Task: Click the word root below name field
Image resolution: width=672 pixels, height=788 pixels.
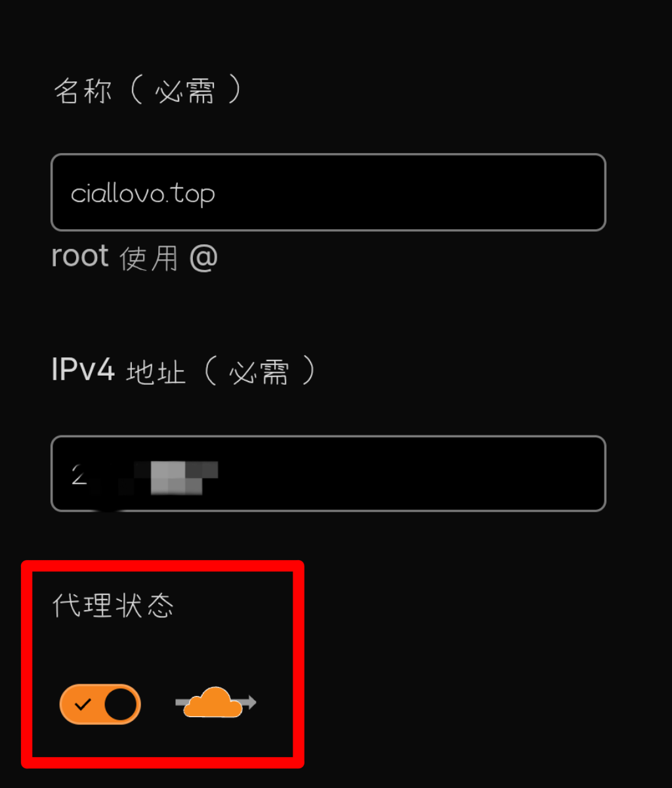Action: (80, 256)
